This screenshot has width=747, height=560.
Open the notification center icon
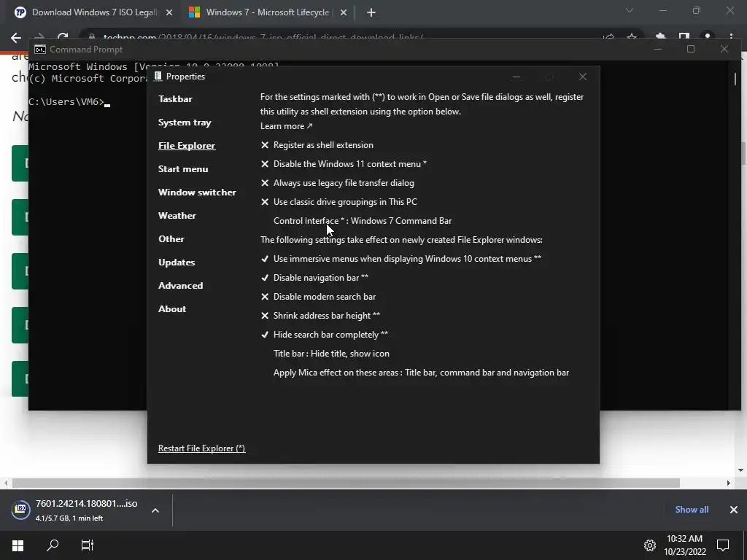(x=723, y=545)
